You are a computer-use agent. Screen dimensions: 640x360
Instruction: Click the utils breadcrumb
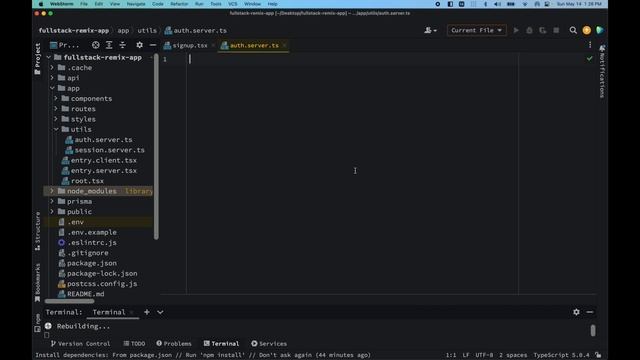(147, 31)
